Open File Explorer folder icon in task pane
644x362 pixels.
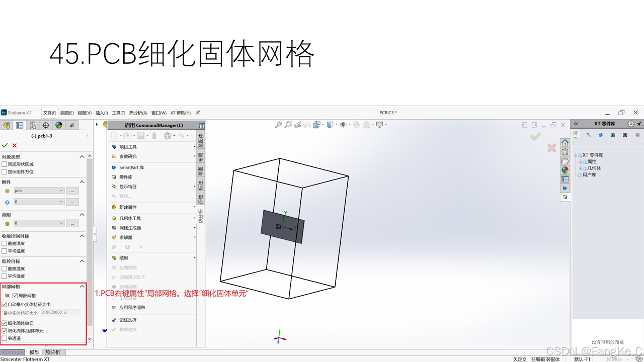tap(565, 161)
